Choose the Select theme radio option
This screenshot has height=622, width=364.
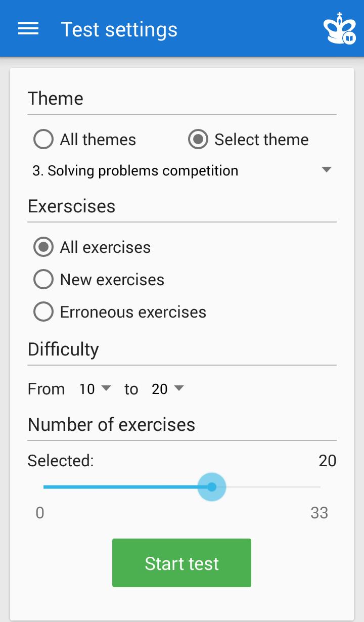(x=198, y=140)
